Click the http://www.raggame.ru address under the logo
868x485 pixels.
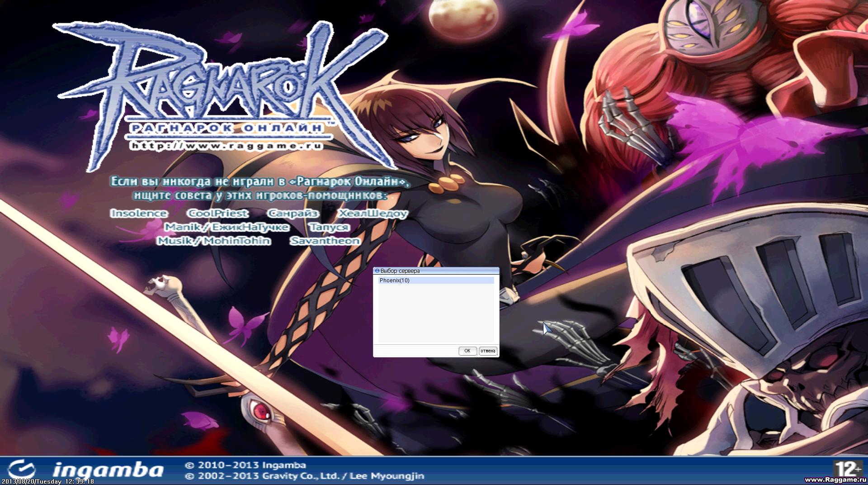[x=226, y=146]
